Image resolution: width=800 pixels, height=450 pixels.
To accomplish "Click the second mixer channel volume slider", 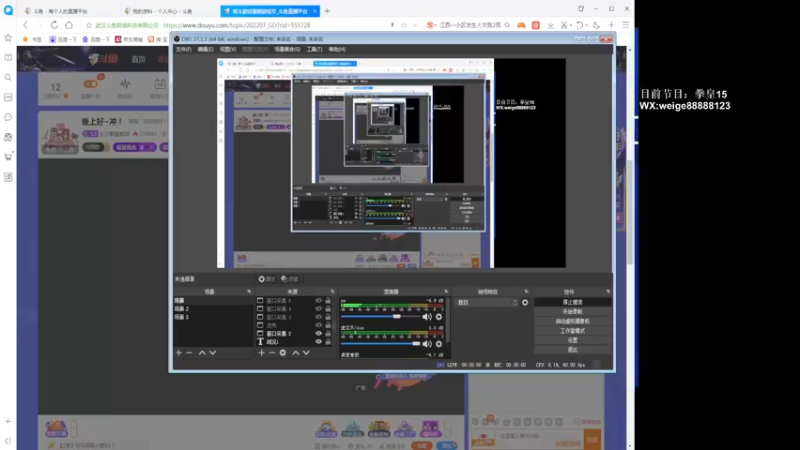I will point(381,344).
